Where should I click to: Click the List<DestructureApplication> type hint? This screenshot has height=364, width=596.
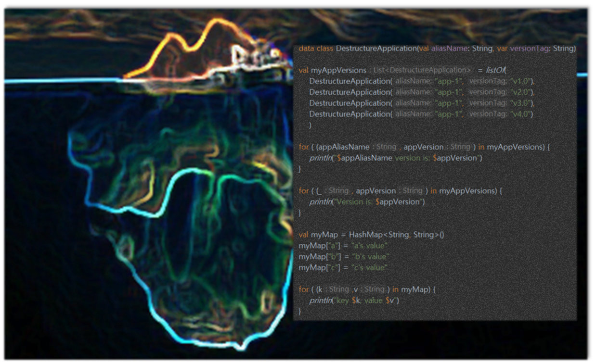(422, 70)
